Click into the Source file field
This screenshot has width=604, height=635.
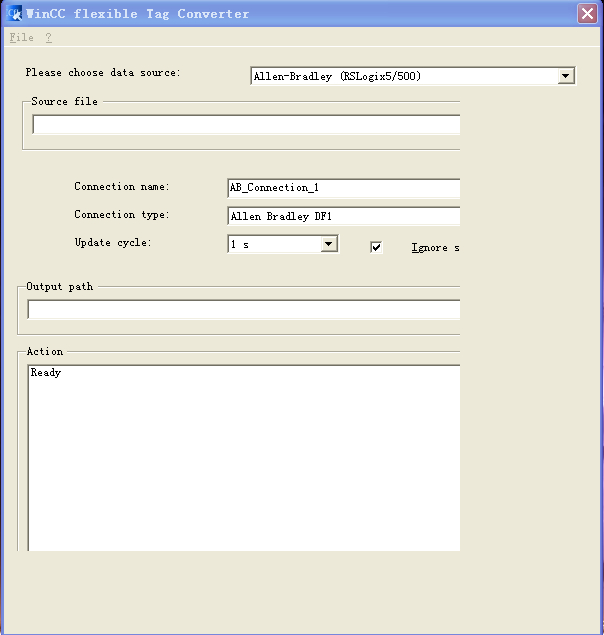tap(246, 124)
